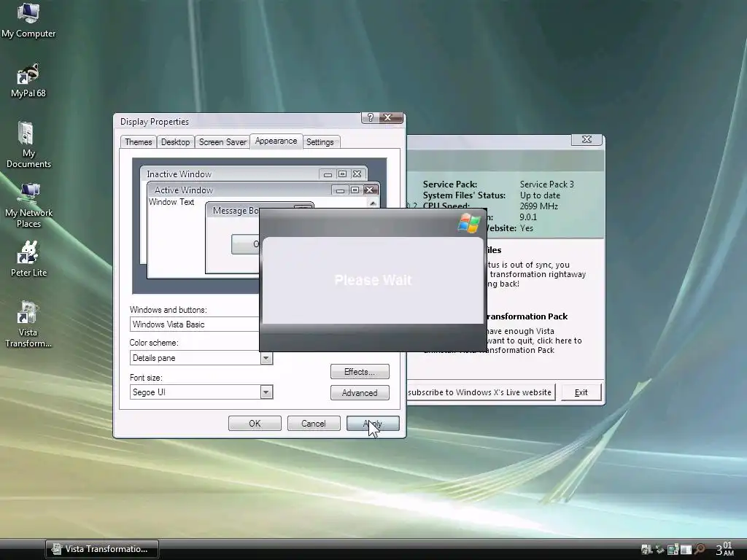Click the '2699 MHz' CPU speed value
The width and height of the screenshot is (747, 560).
538,206
